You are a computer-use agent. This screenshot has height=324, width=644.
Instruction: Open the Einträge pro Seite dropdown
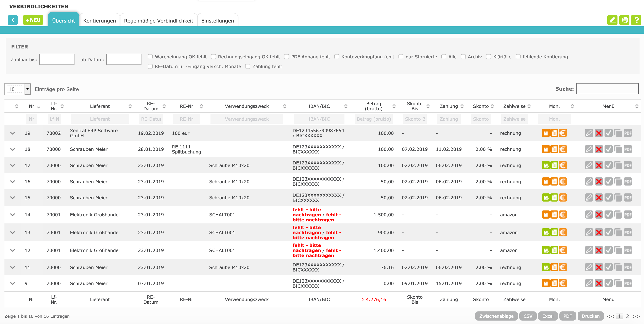click(28, 89)
